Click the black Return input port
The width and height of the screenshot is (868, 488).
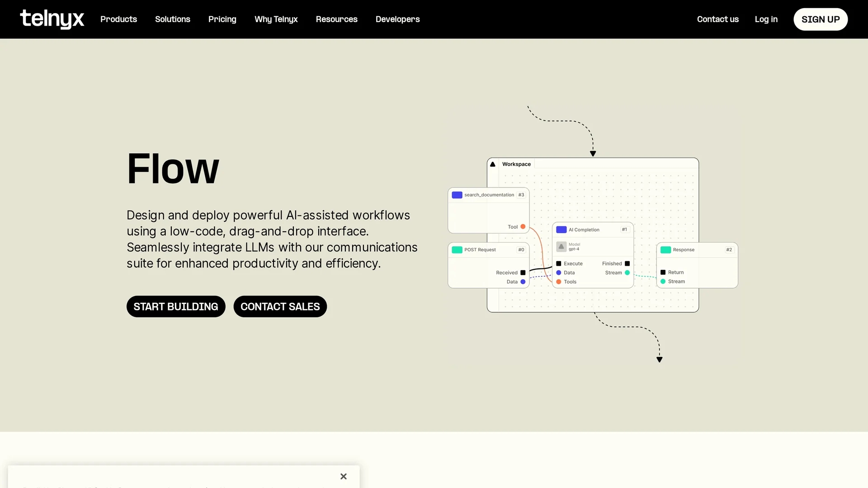click(663, 272)
